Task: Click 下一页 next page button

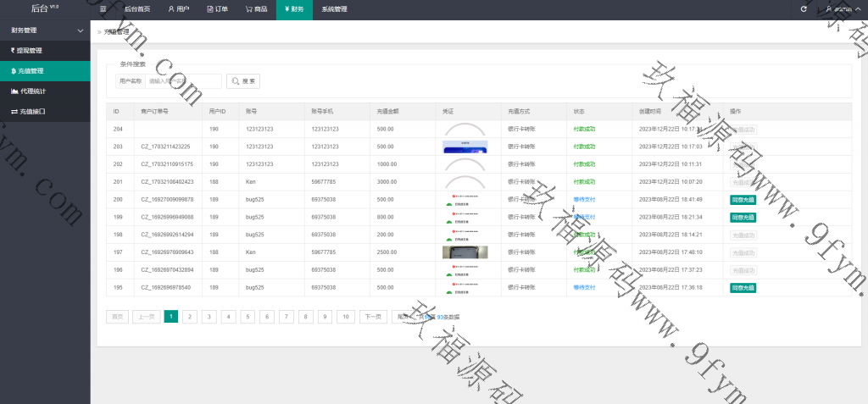Action: [x=371, y=317]
